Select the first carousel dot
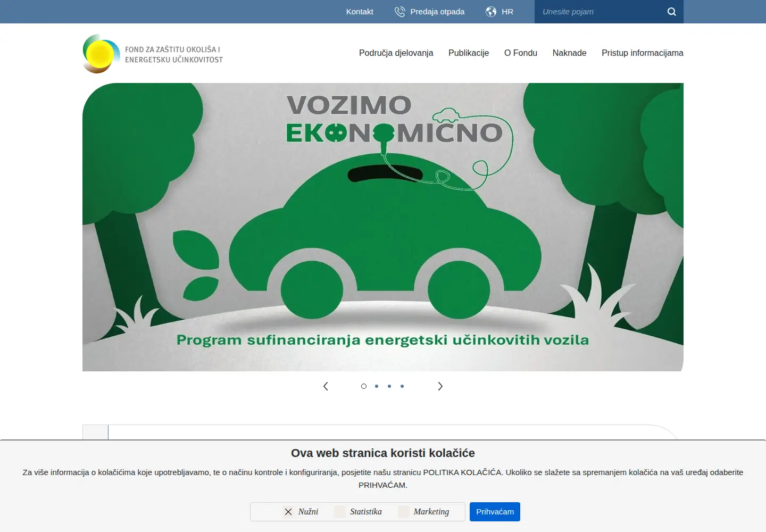Screen dimensions: 766x532 tap(364, 386)
